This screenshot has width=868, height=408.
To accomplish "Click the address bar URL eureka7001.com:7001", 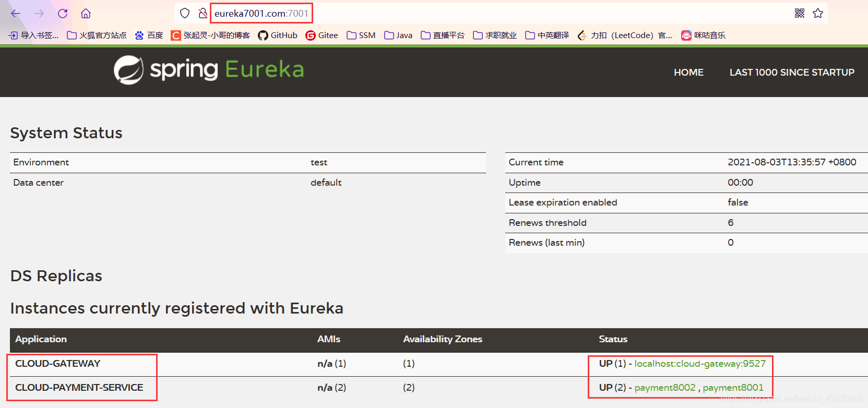I will point(261,14).
